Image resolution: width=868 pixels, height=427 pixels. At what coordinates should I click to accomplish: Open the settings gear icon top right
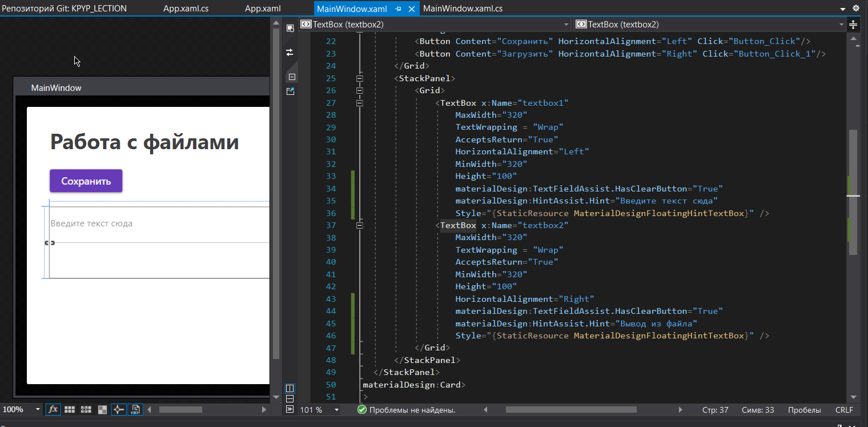tap(855, 8)
